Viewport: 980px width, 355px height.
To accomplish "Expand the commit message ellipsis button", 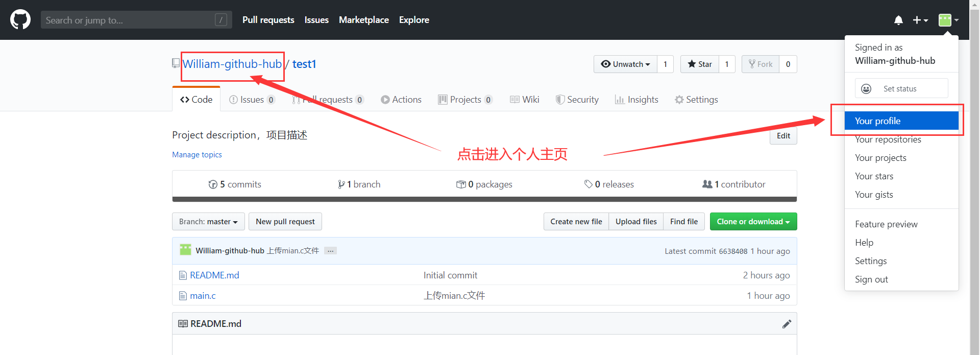I will [330, 251].
